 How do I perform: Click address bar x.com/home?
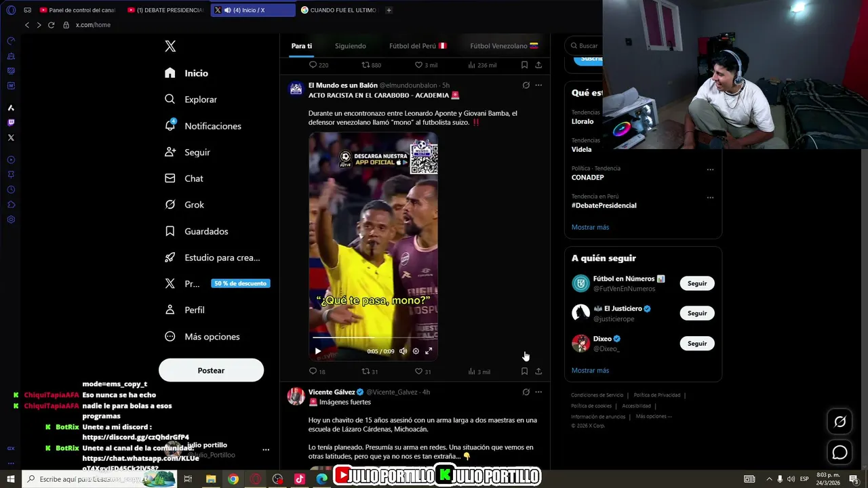tap(93, 25)
